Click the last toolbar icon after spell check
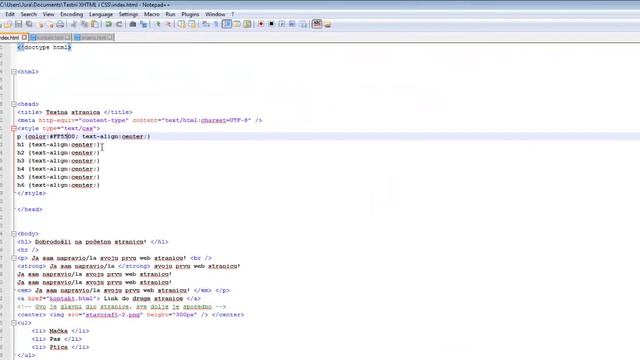The width and height of the screenshot is (640, 360). (x=327, y=24)
